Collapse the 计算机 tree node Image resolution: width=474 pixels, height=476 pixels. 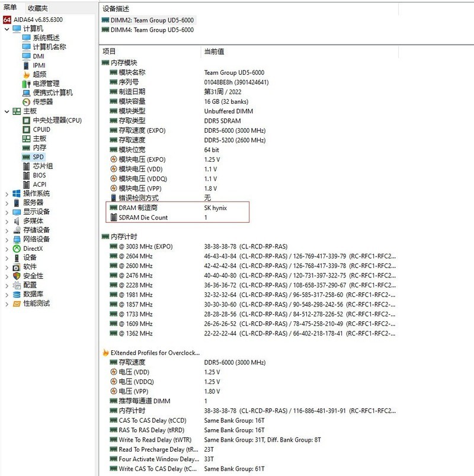click(x=7, y=29)
